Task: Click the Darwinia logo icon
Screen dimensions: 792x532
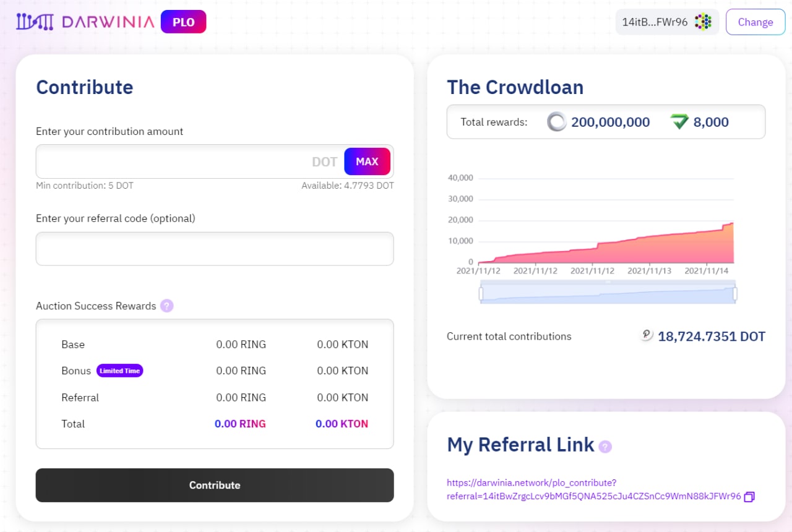Action: pyautogui.click(x=36, y=22)
